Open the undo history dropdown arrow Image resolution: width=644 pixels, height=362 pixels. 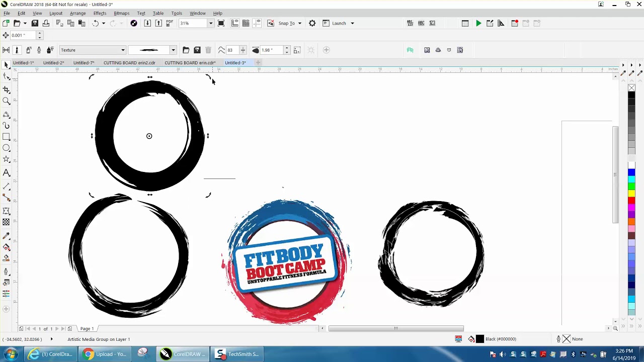click(104, 23)
